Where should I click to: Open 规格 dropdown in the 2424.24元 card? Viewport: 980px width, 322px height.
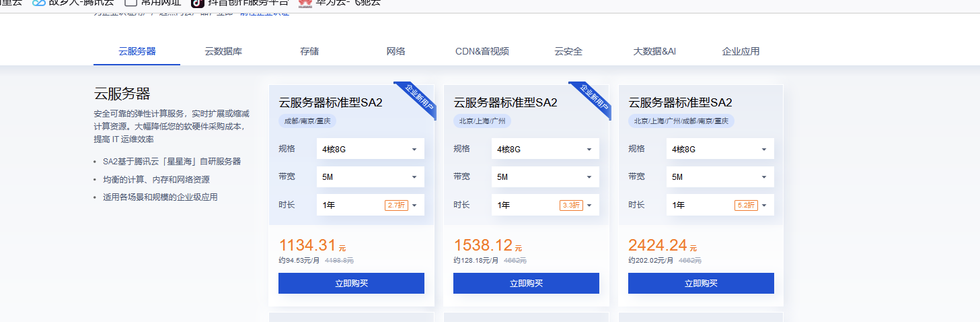coord(720,149)
